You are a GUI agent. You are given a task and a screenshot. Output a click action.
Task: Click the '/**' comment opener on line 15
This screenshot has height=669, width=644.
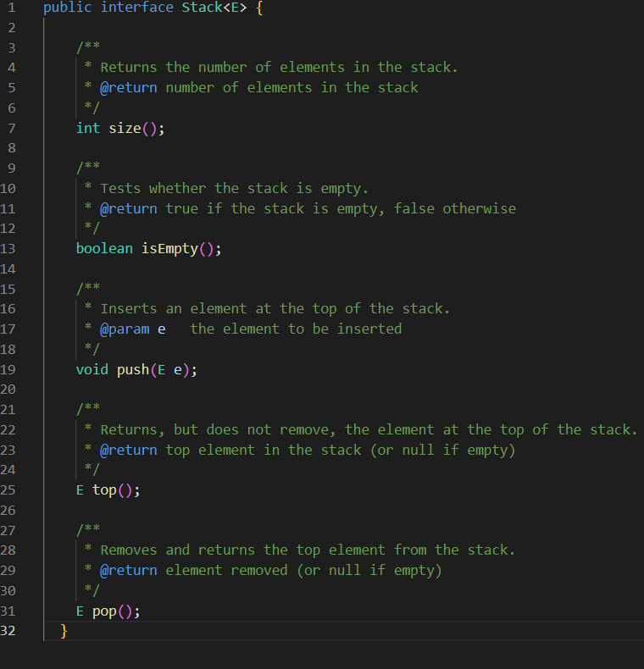click(88, 289)
